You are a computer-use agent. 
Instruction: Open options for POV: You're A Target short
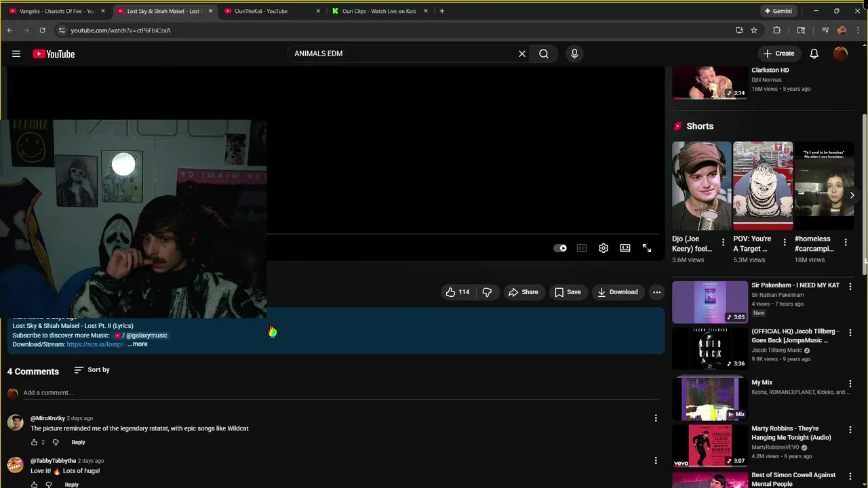point(785,243)
